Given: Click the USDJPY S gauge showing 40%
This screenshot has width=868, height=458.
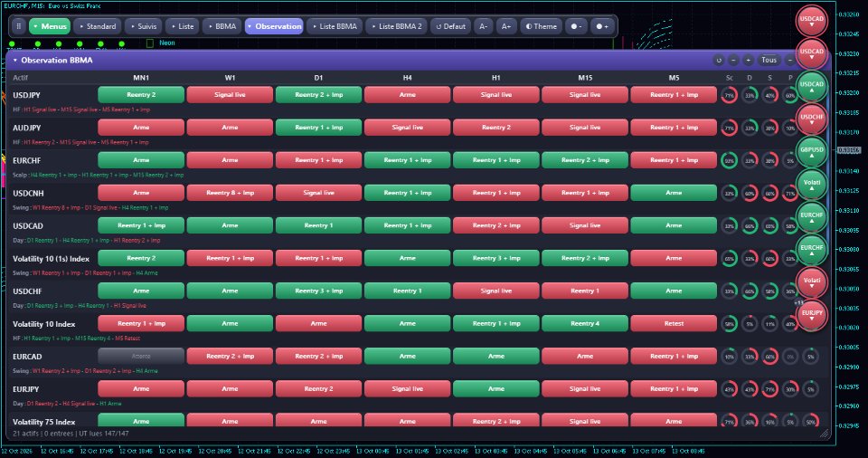Looking at the screenshot, I should tap(769, 95).
